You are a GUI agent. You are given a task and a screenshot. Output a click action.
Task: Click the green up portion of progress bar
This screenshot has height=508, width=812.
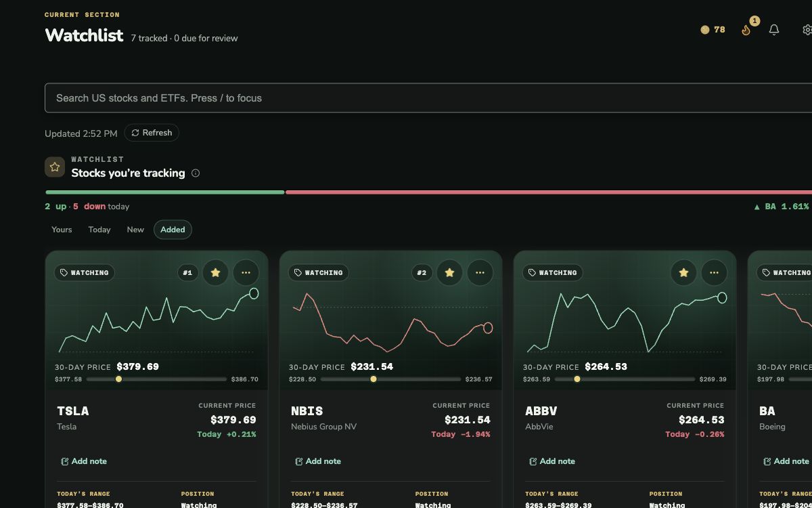165,192
